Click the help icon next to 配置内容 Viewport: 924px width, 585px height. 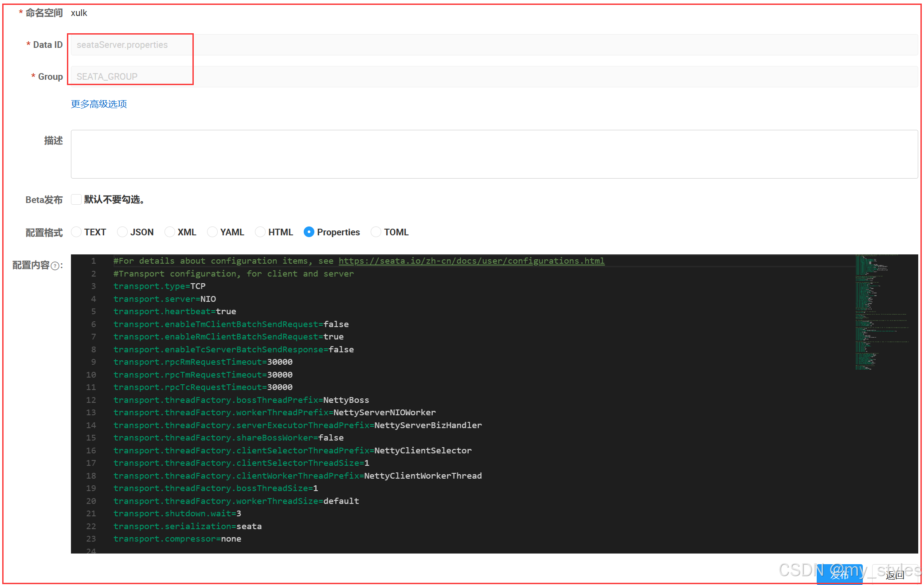click(55, 266)
